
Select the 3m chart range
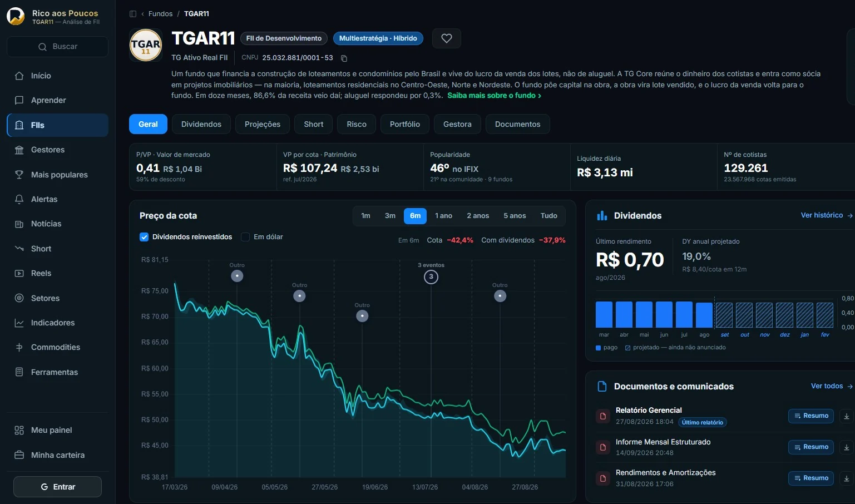390,216
